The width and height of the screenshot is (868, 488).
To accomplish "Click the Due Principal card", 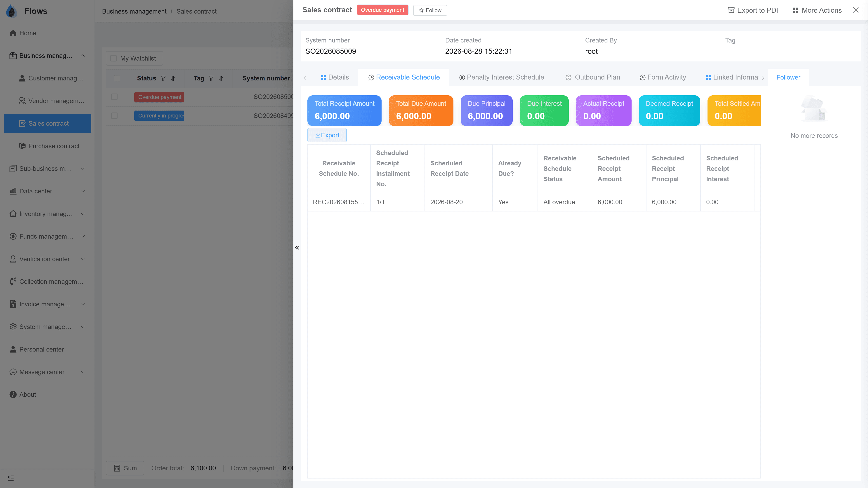I will click(x=486, y=110).
